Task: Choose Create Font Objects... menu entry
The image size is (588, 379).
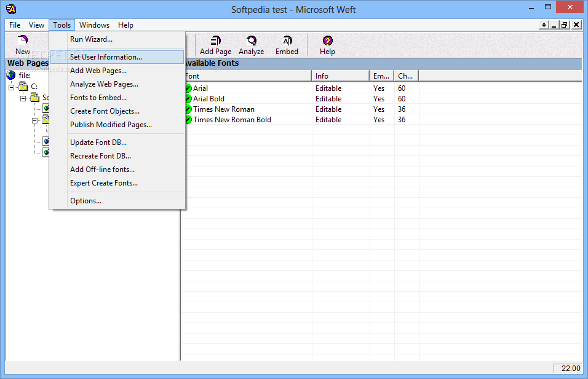Action: coord(117,111)
